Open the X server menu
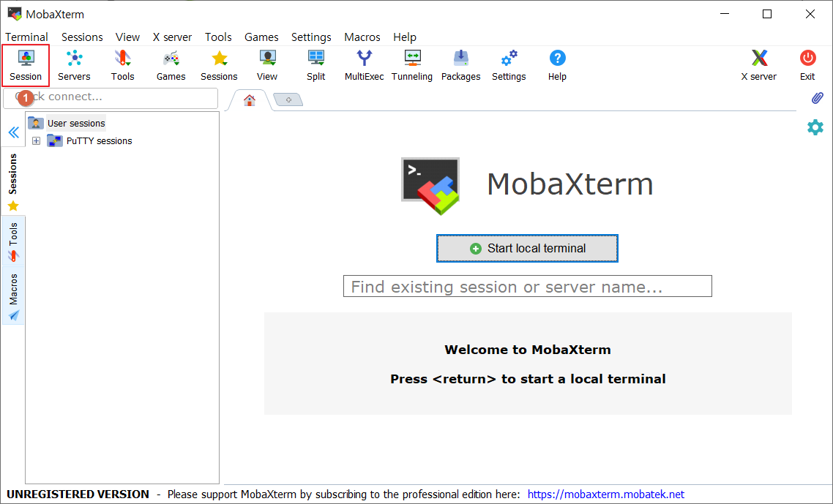 [172, 37]
